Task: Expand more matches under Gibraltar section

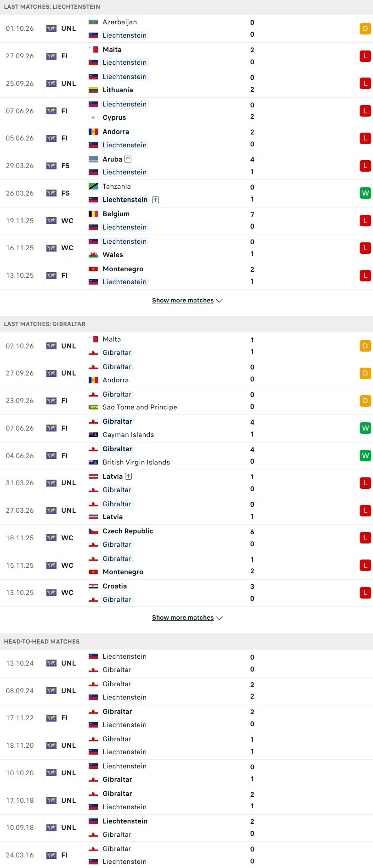Action: pyautogui.click(x=187, y=618)
